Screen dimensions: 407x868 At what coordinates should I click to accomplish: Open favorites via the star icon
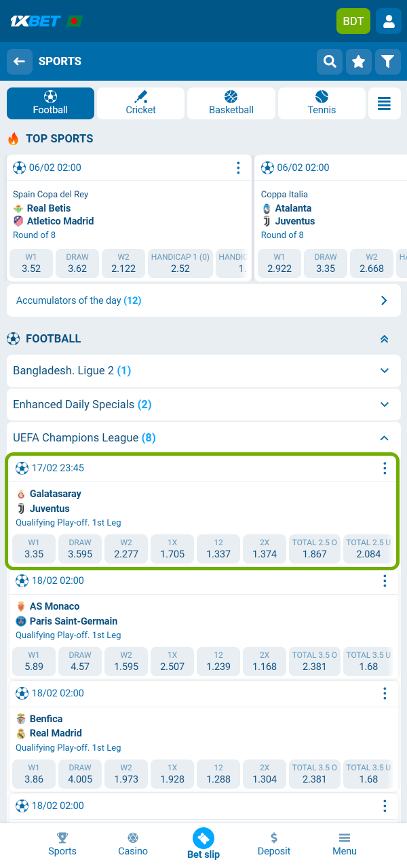(x=358, y=61)
